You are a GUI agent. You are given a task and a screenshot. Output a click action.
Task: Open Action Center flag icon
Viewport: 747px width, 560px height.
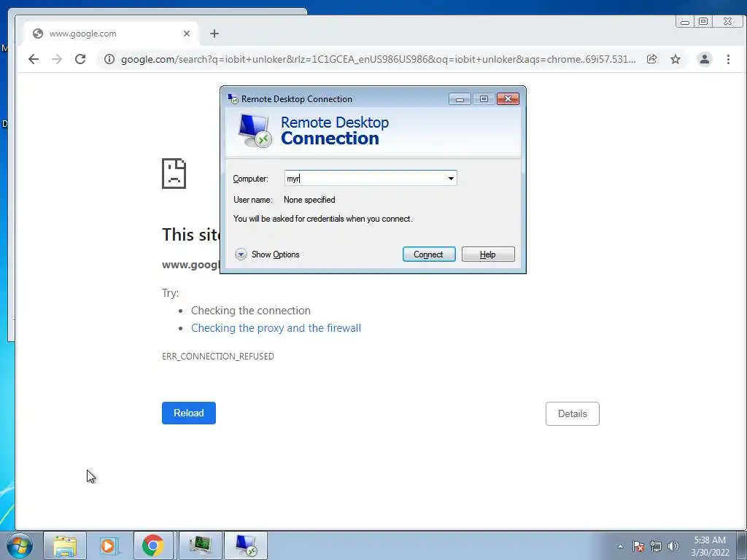pyautogui.click(x=638, y=546)
